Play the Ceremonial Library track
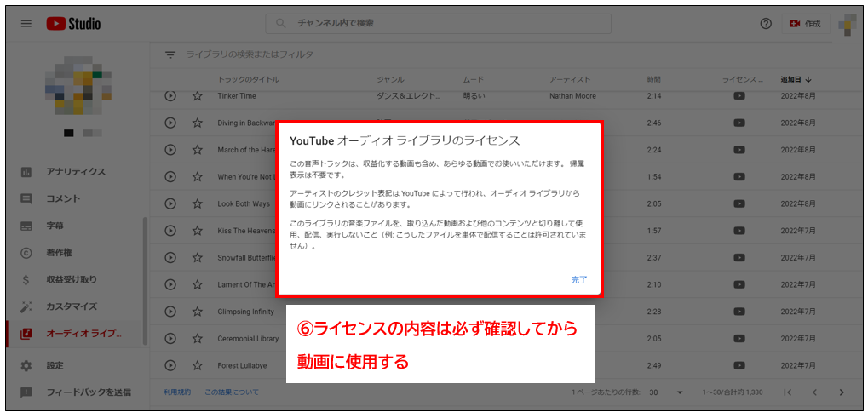Viewport: 868px width, 418px height. tap(170, 338)
